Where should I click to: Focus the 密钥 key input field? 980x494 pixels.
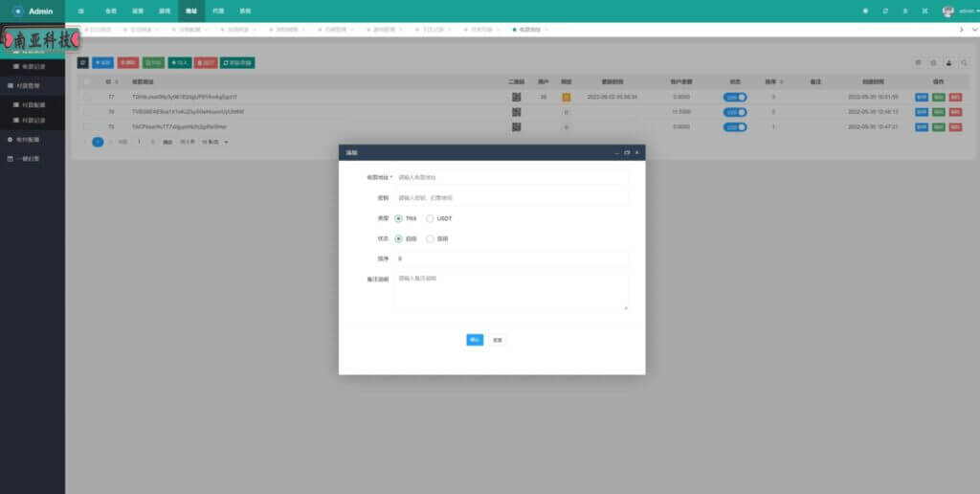pos(511,197)
